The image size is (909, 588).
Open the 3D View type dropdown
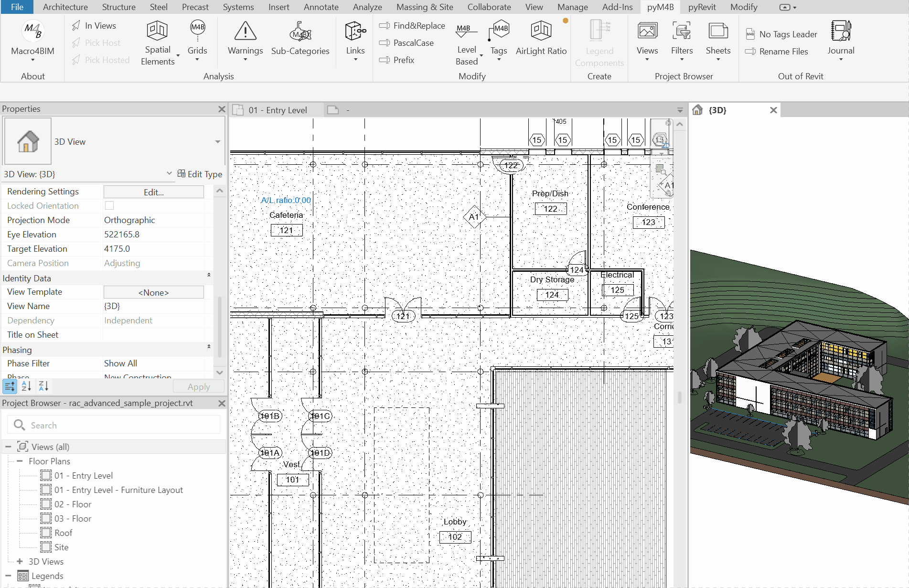point(218,142)
